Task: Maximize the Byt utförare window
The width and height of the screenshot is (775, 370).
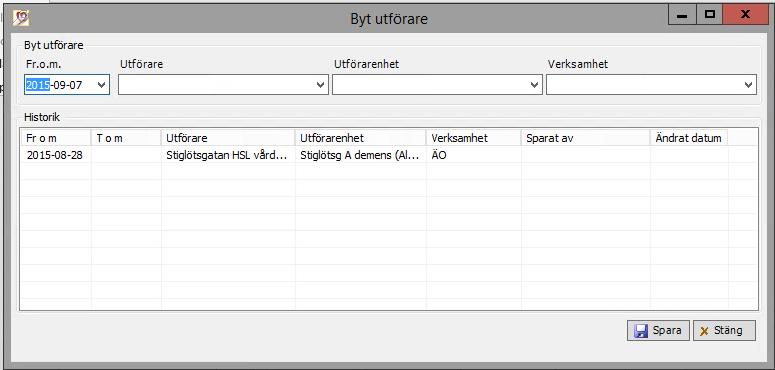Action: click(709, 15)
